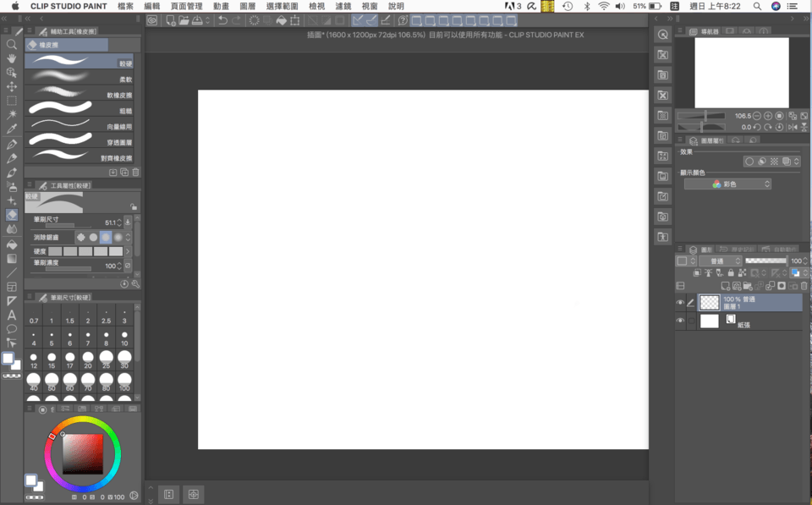812x505 pixels.
Task: Open the 濾鏡 menu
Action: (x=343, y=6)
